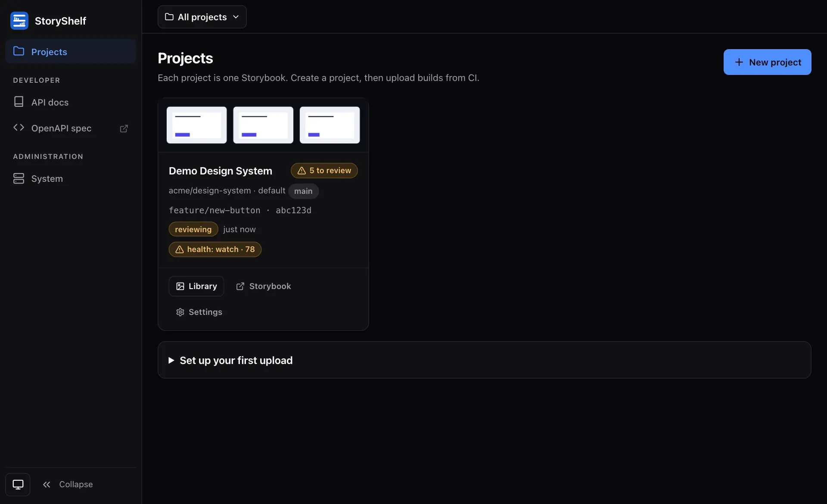Collapse the sidebar
The height and width of the screenshot is (504, 827).
coord(68,485)
